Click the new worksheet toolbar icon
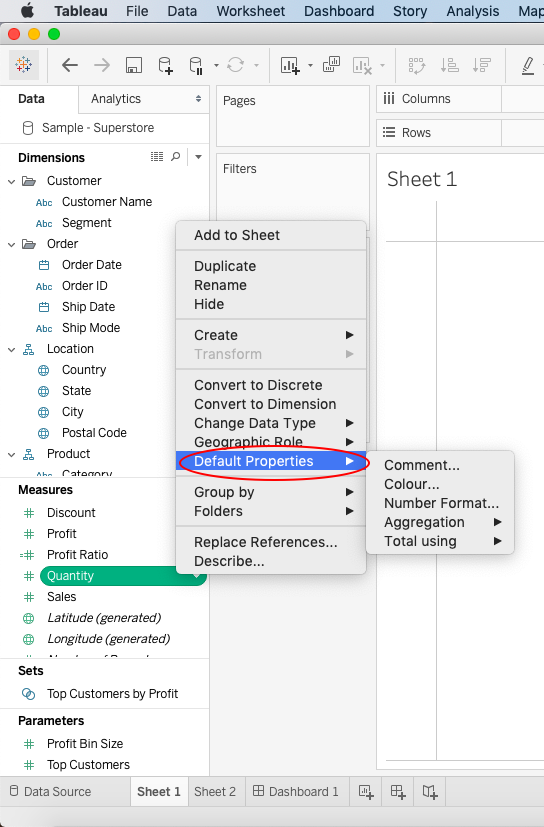 pyautogui.click(x=291, y=65)
